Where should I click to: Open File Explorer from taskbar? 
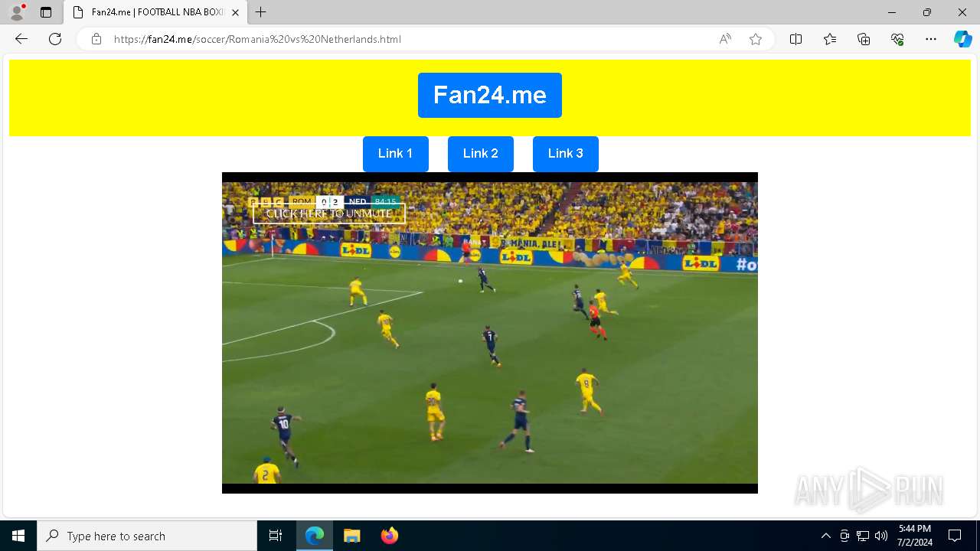pyautogui.click(x=352, y=536)
